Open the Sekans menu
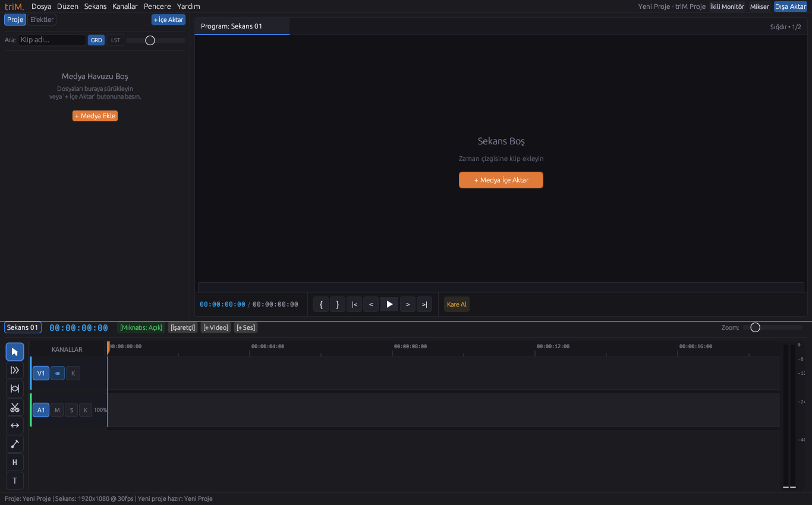The height and width of the screenshot is (505, 812). tap(95, 7)
